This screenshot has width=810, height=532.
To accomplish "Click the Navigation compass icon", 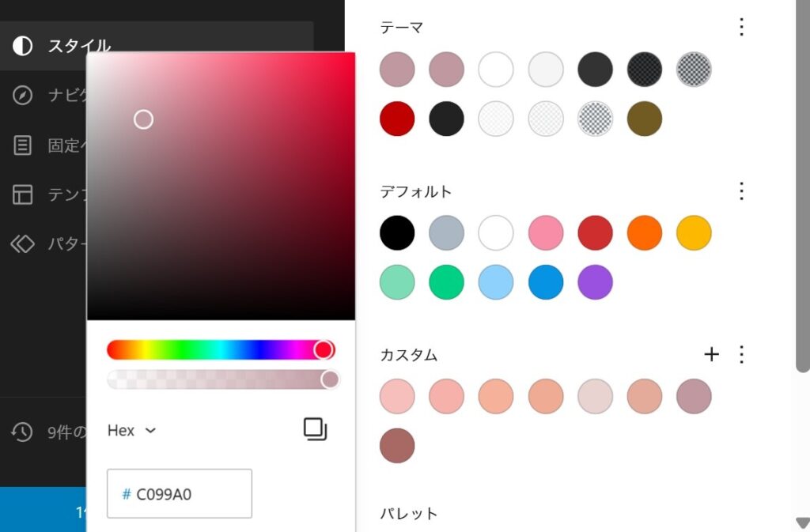I will (x=22, y=96).
